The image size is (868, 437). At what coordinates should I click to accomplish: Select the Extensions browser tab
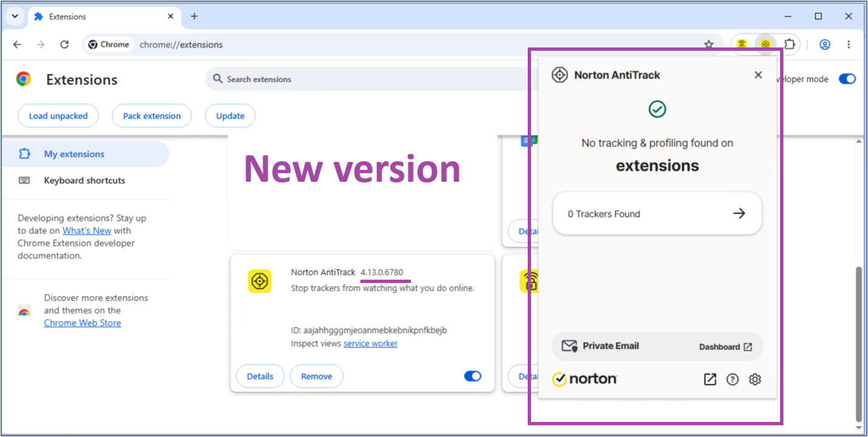click(x=104, y=16)
